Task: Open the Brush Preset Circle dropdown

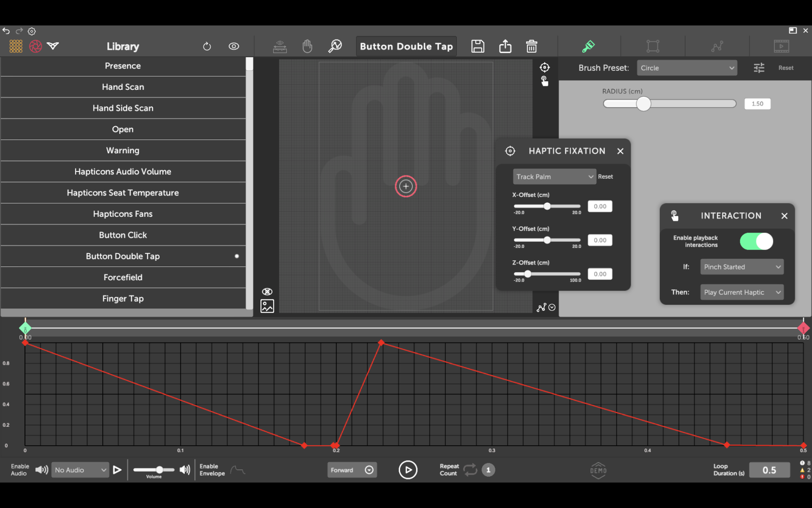Action: click(687, 68)
